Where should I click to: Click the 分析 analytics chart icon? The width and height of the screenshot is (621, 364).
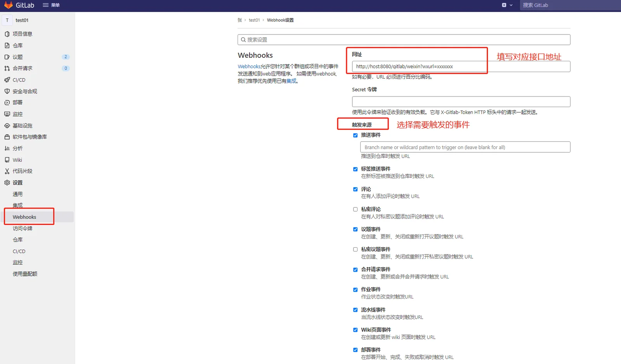point(7,148)
